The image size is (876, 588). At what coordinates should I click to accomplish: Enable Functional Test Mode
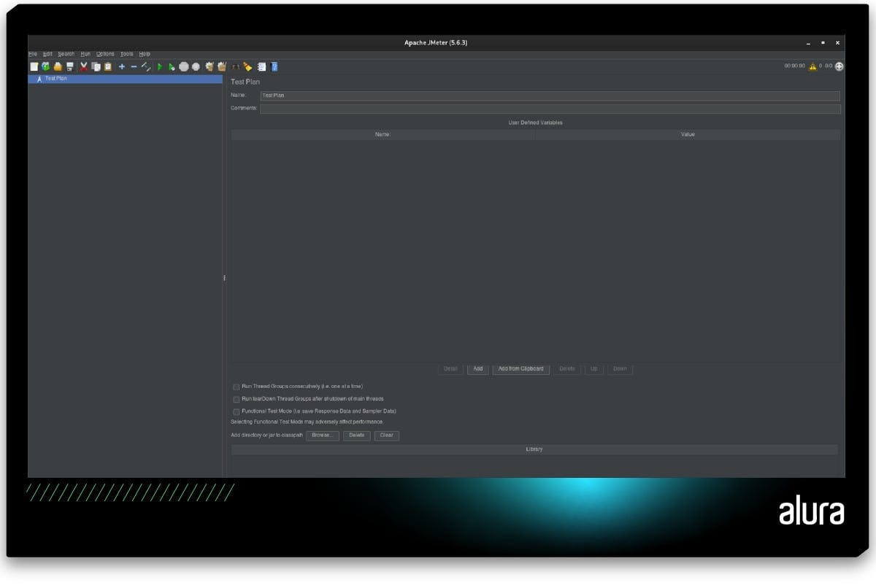[x=236, y=411]
